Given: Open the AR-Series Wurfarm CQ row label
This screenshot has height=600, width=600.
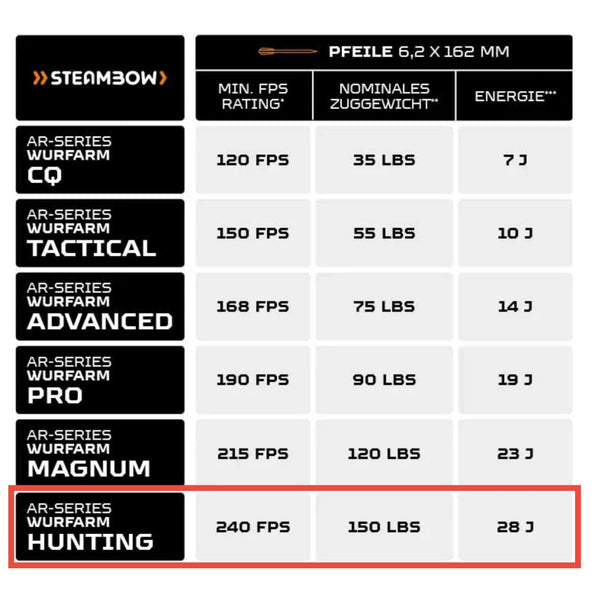Looking at the screenshot, I should click(x=100, y=159).
